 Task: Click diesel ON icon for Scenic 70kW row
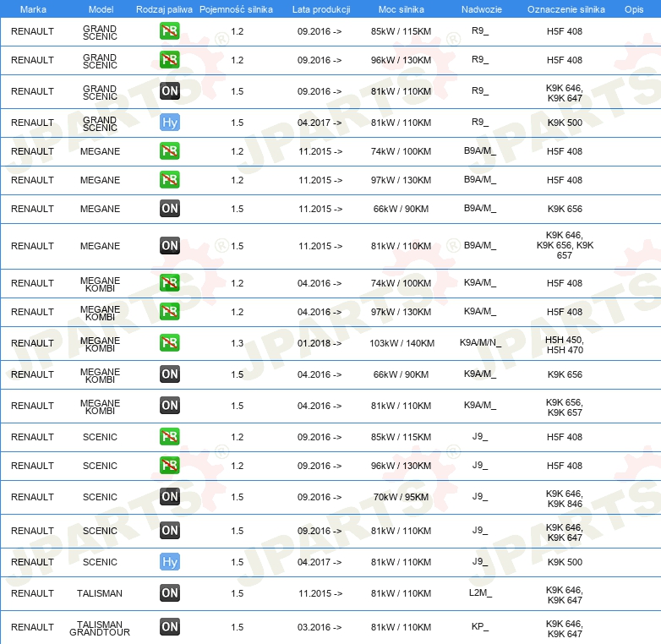click(169, 496)
